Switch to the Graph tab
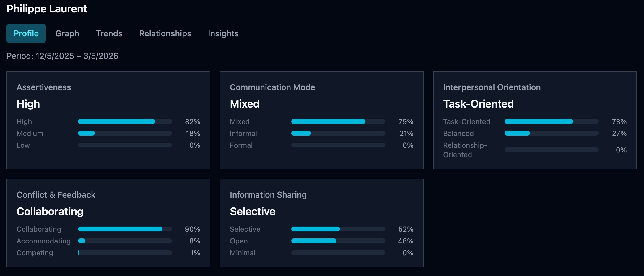Screen dimensions: 644x276 [x=67, y=33]
